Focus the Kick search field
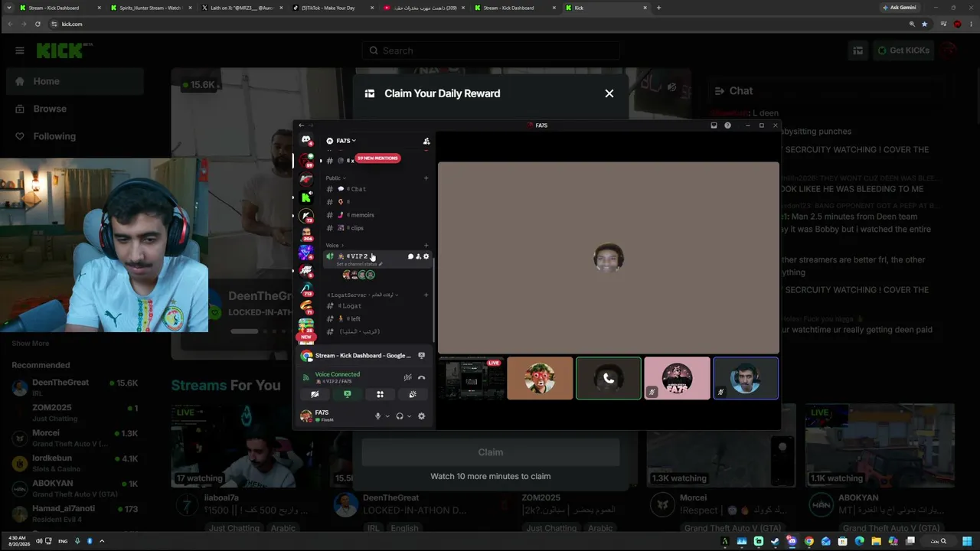This screenshot has height=551, width=980. tap(491, 51)
